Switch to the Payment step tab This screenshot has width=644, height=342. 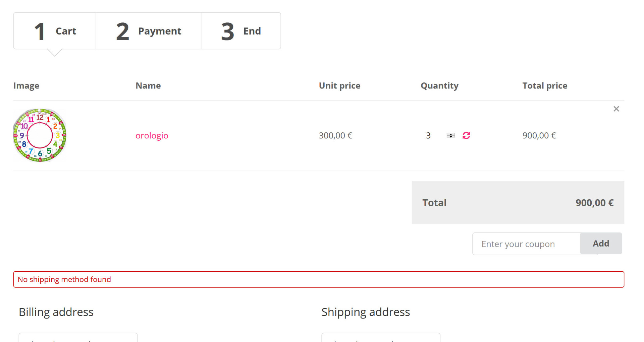pyautogui.click(x=149, y=31)
